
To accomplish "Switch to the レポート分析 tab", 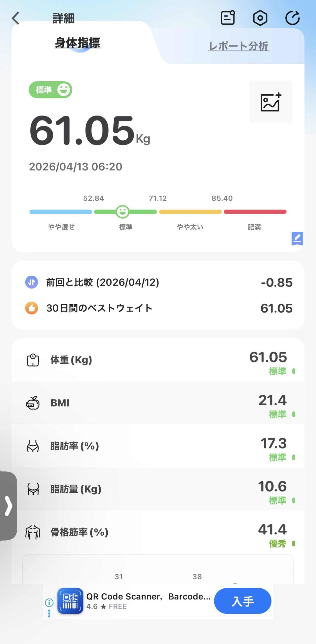I will [238, 46].
